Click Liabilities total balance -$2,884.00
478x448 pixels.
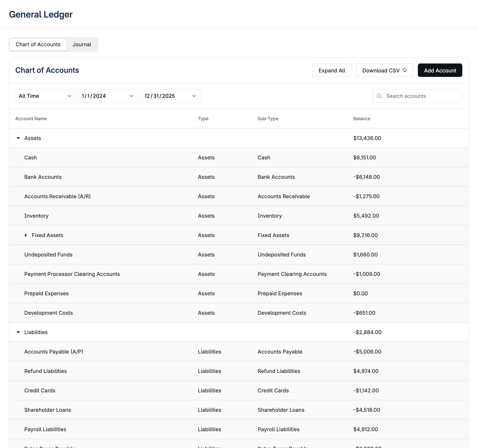(x=367, y=332)
